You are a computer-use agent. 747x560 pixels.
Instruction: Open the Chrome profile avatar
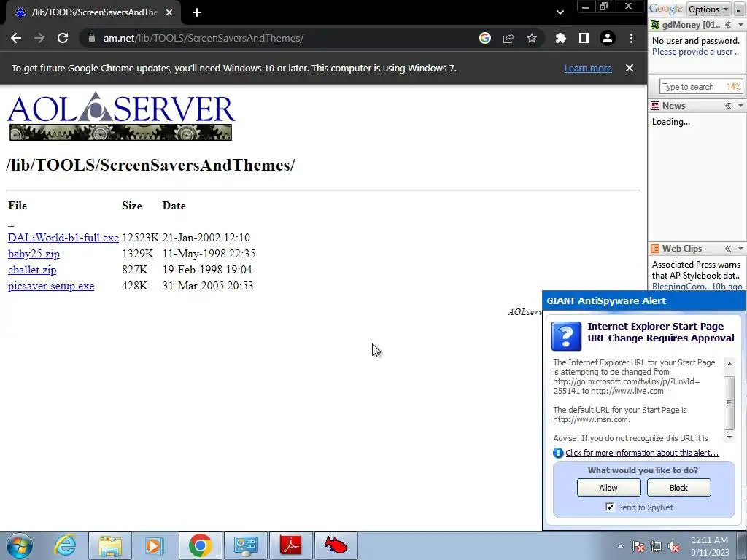coord(608,38)
